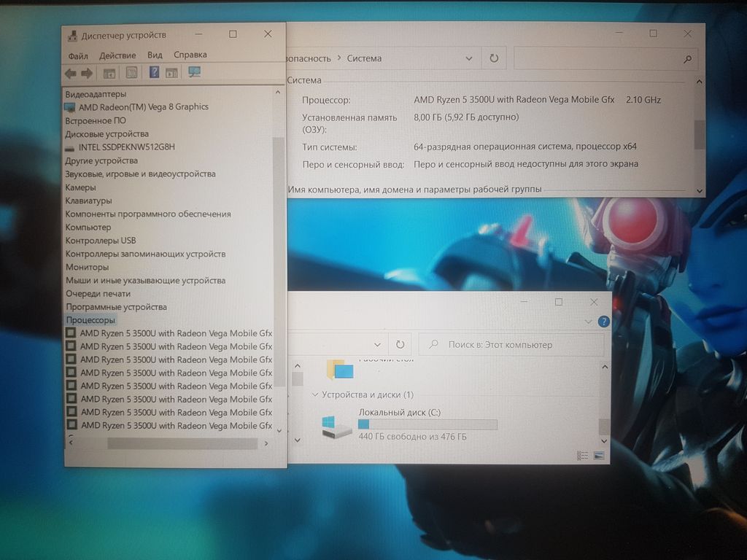Select the Программные устройства category
The width and height of the screenshot is (747, 560).
(x=116, y=307)
